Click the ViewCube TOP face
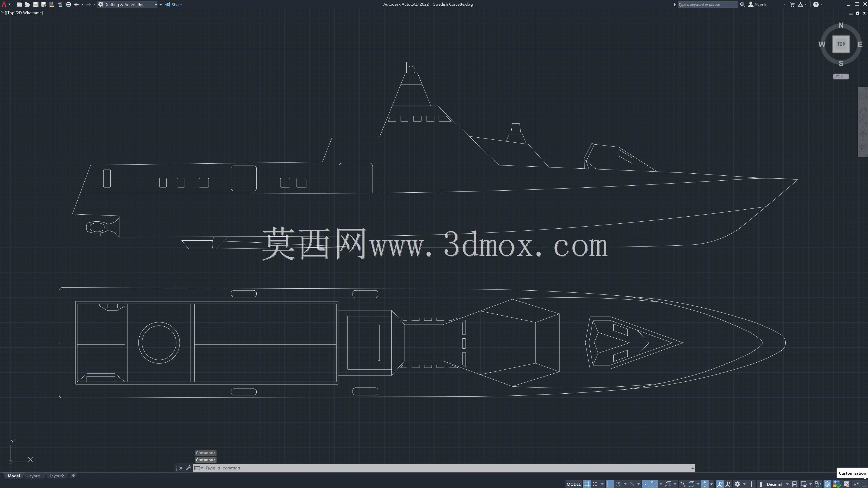 pyautogui.click(x=841, y=44)
